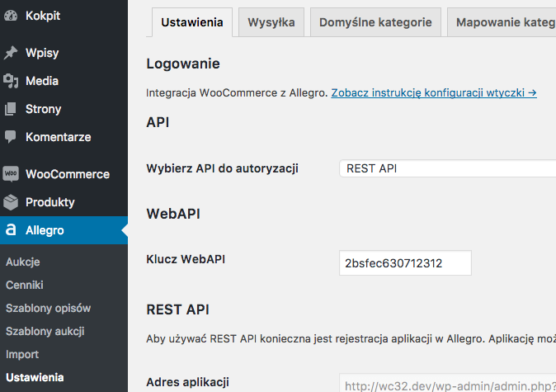
Task: Click the Allegro logo icon
Action: coord(11,230)
